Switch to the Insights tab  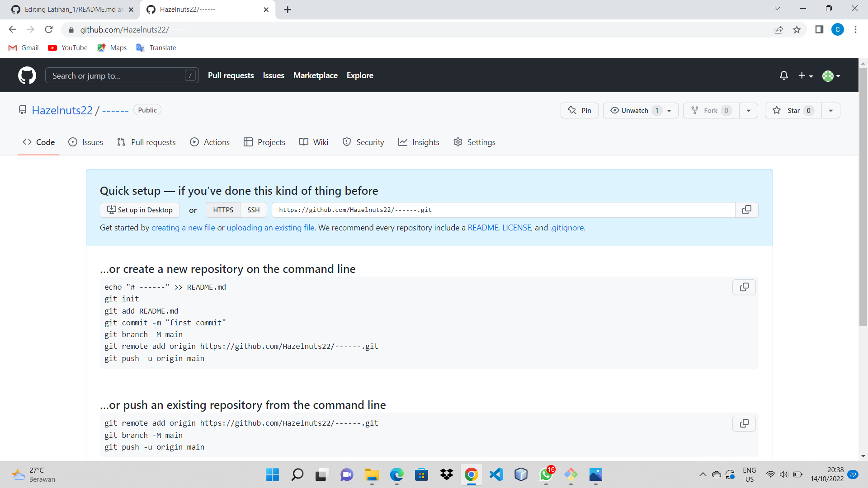click(419, 142)
